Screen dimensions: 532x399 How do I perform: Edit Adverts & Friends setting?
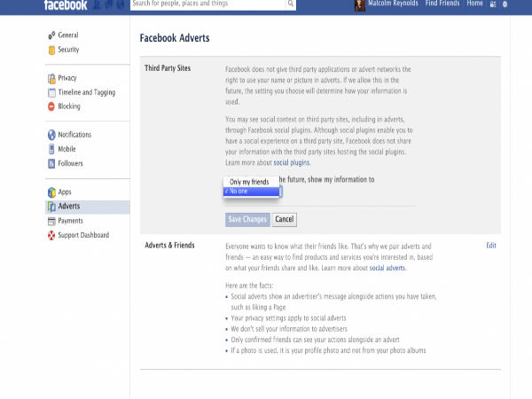click(491, 246)
